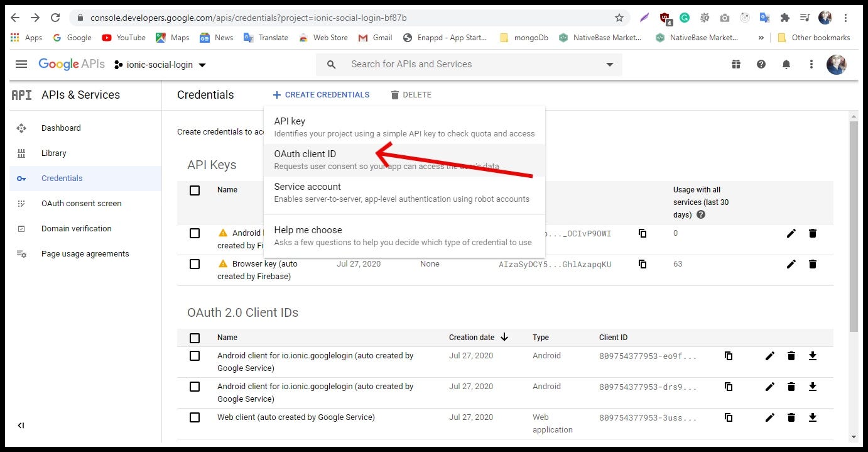Check the Android key row checkbox
This screenshot has width=868, height=452.
point(195,233)
